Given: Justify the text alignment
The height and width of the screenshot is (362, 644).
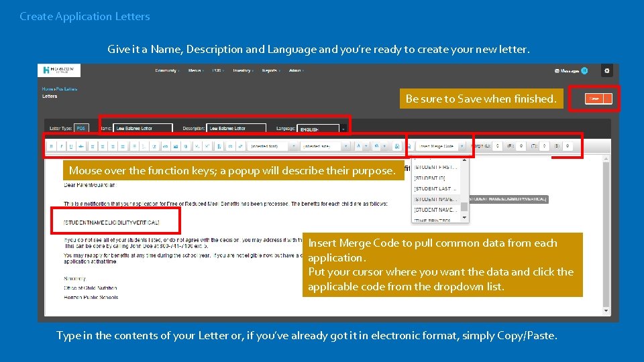Looking at the screenshot, I should pyautogui.click(x=122, y=146).
